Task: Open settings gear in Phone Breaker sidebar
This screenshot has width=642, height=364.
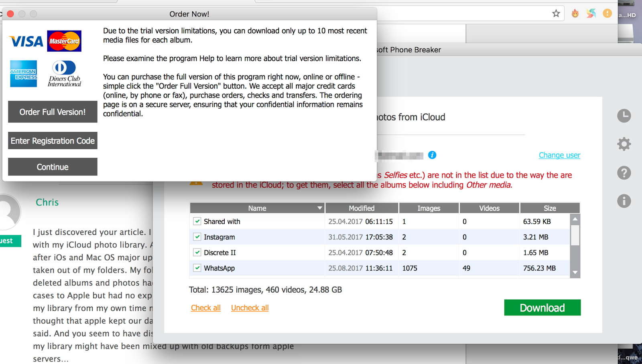Action: click(624, 144)
